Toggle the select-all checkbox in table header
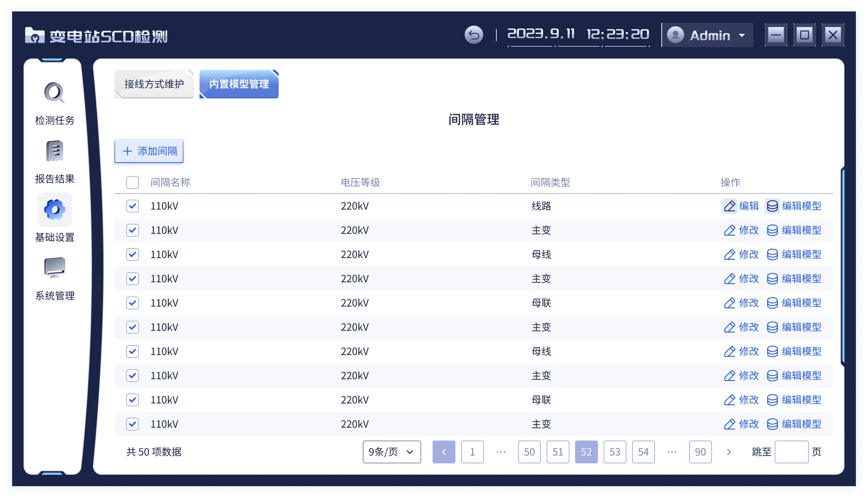This screenshot has height=499, width=868. tap(132, 182)
